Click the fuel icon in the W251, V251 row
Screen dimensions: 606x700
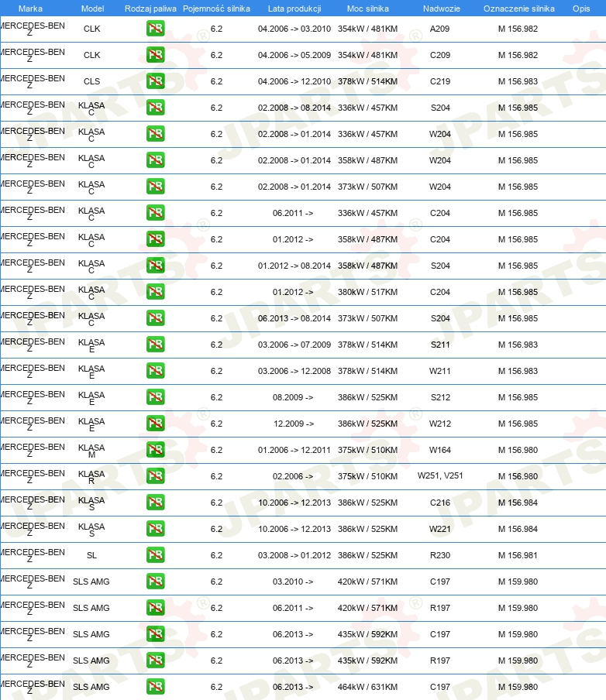[156, 476]
